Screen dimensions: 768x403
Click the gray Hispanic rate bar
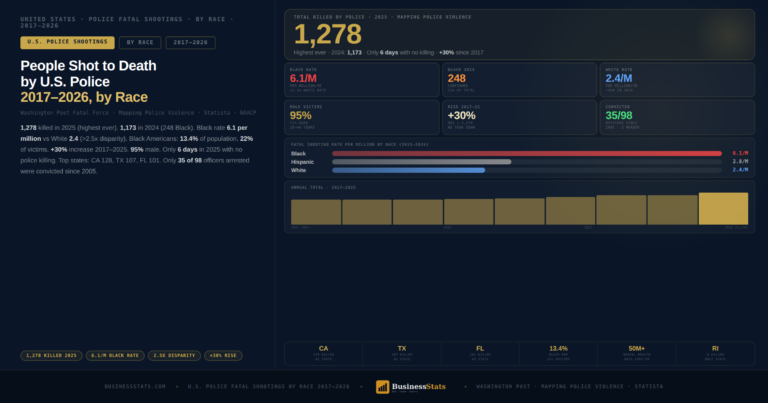click(x=422, y=162)
